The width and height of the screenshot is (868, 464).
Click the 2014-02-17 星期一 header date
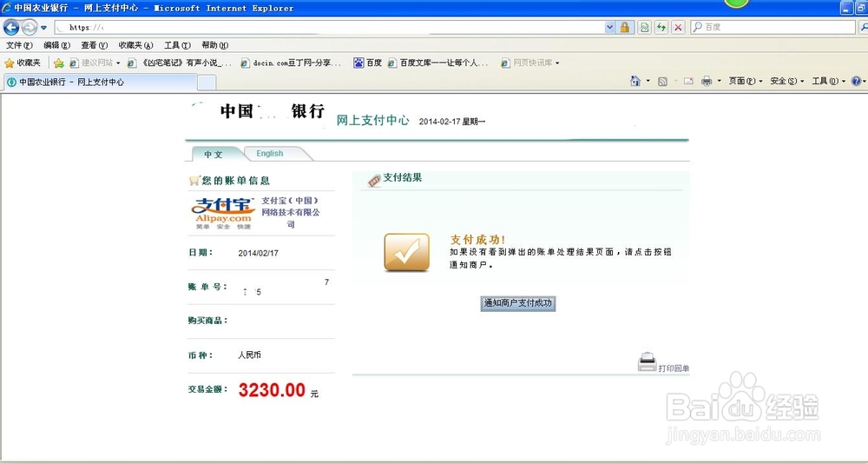[452, 121]
